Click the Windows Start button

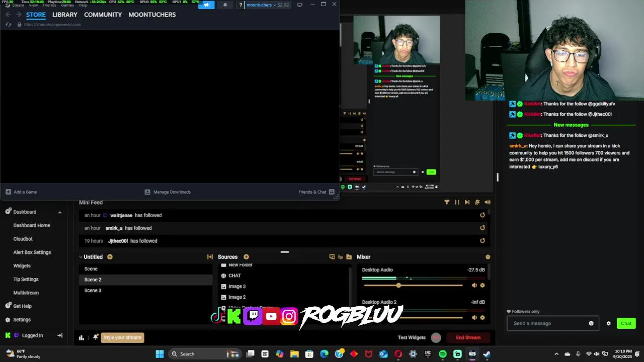click(x=159, y=354)
